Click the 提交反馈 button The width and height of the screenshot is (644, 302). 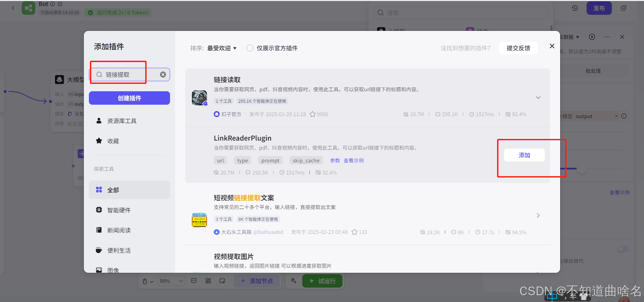pos(518,48)
